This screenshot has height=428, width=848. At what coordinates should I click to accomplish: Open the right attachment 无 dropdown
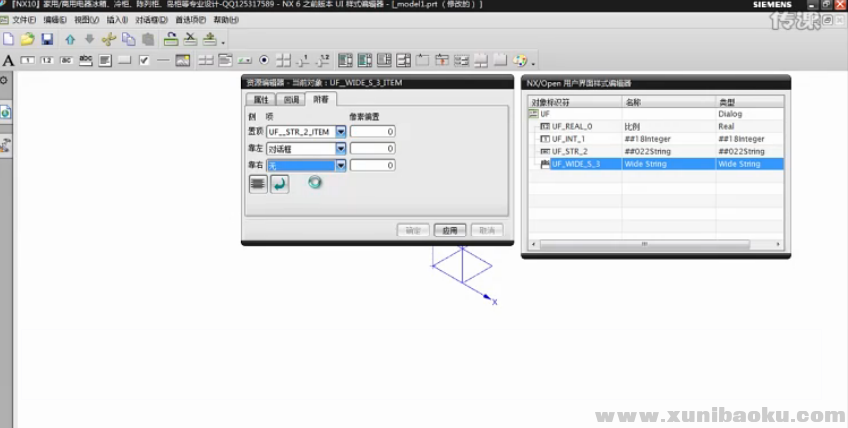coord(341,166)
